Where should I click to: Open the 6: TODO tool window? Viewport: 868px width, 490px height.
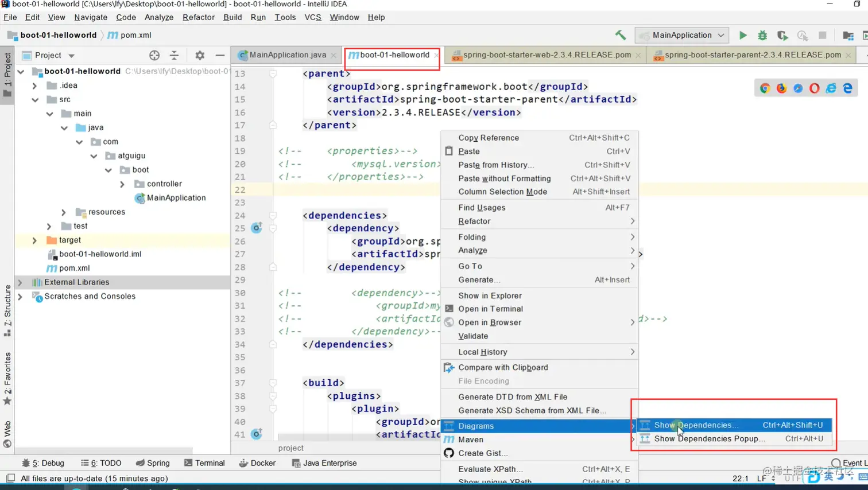click(x=101, y=463)
